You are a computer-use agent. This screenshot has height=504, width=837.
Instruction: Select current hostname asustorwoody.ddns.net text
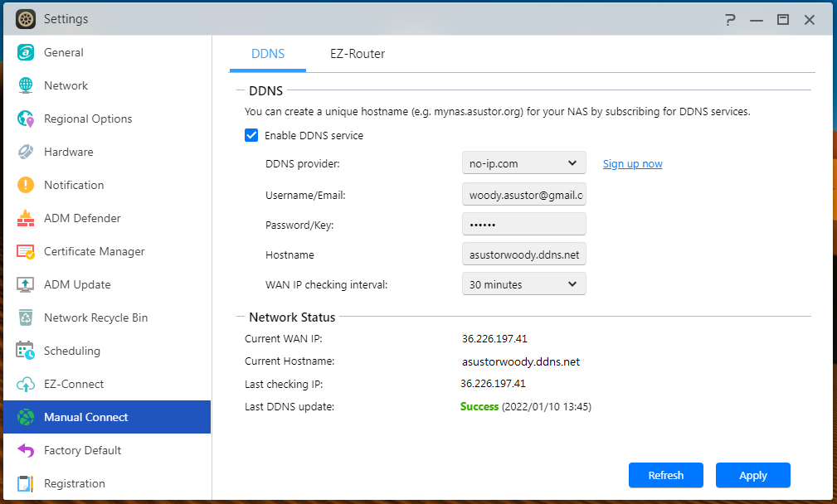coord(520,361)
